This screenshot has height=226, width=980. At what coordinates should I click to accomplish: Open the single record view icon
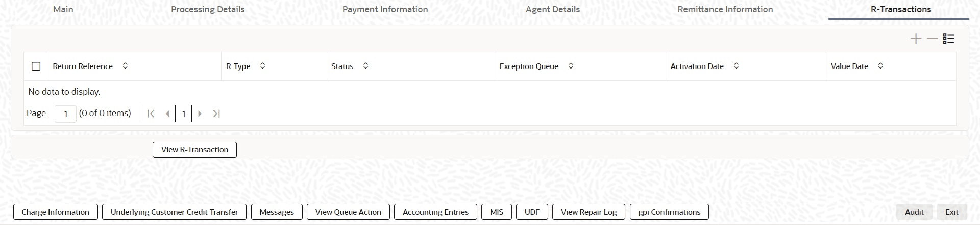(948, 39)
